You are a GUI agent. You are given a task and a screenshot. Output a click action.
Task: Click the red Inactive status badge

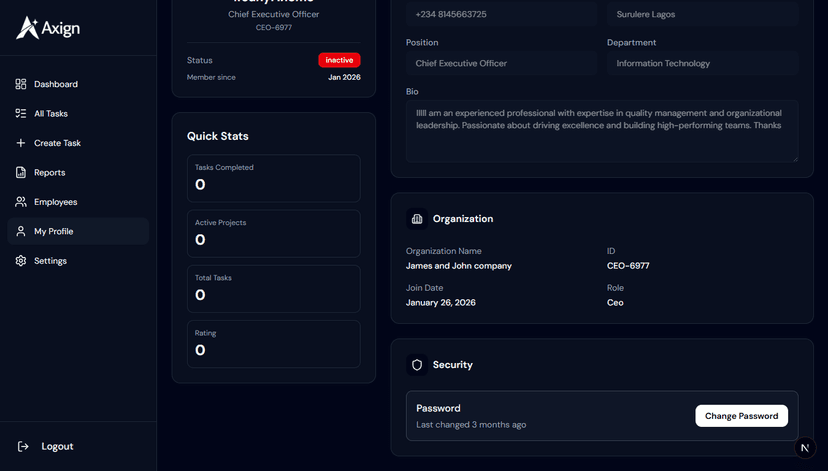coord(339,60)
